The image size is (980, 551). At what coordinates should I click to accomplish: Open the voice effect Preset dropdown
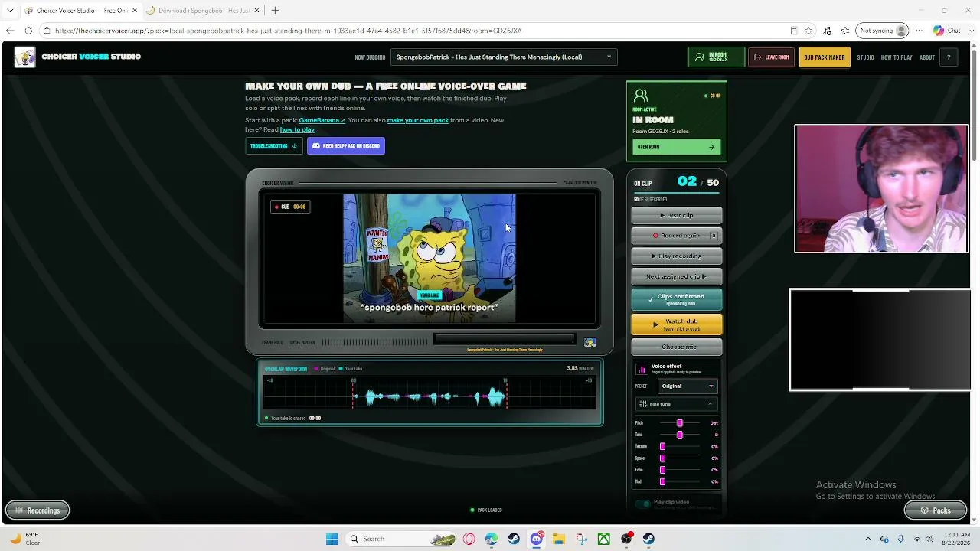point(687,386)
